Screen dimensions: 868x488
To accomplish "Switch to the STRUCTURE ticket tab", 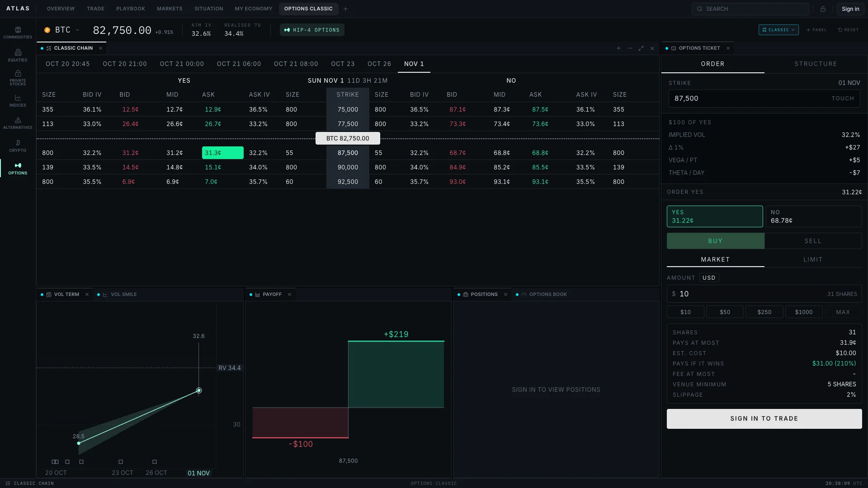I will click(816, 64).
